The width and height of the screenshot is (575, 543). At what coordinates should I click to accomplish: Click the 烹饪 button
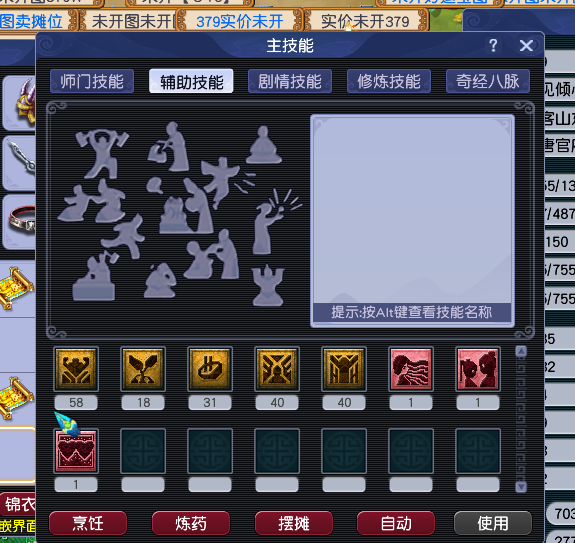point(88,523)
